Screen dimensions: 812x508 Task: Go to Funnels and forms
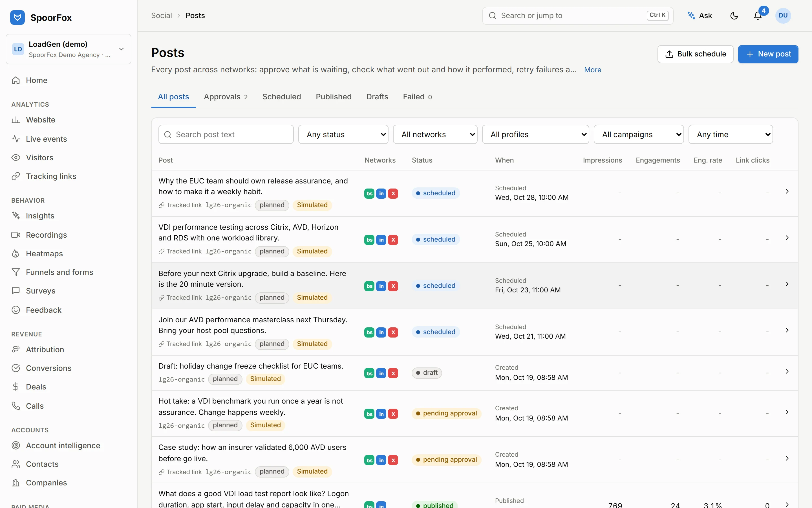tap(69, 272)
